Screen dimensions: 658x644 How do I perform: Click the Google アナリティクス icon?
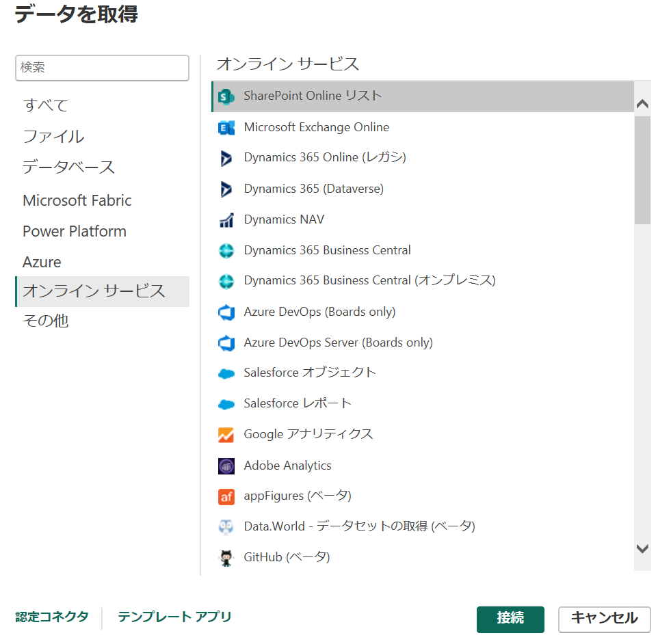[x=226, y=435]
